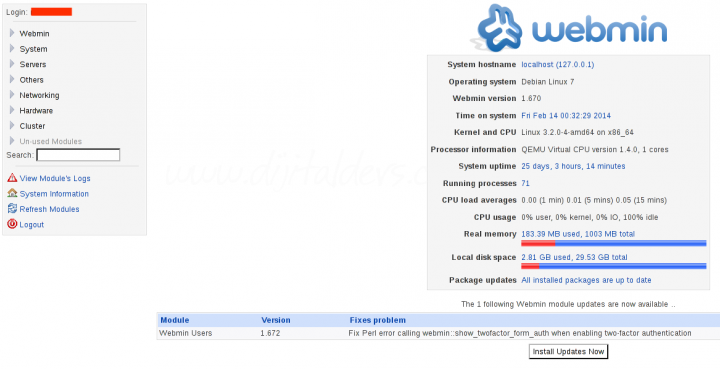
Task: Expand the Un-used Modules arrow
Action: [12, 141]
